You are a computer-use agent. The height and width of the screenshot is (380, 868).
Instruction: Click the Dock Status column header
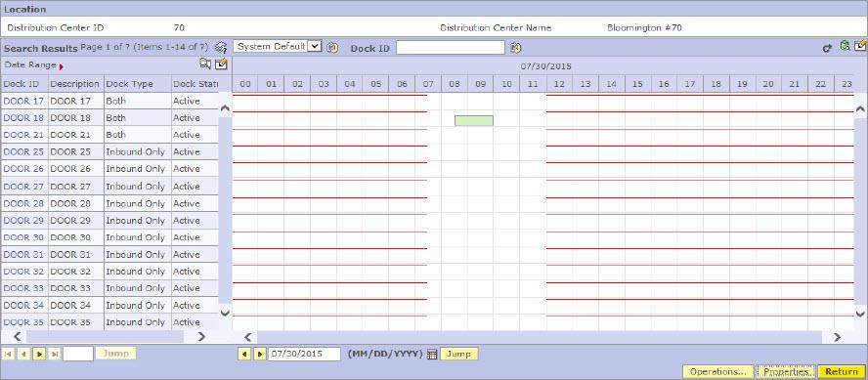195,84
